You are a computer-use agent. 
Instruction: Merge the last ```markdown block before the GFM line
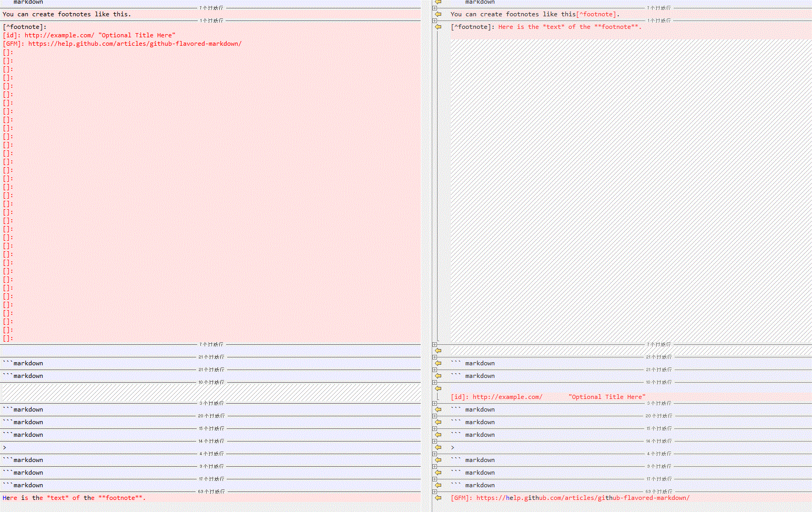point(438,485)
